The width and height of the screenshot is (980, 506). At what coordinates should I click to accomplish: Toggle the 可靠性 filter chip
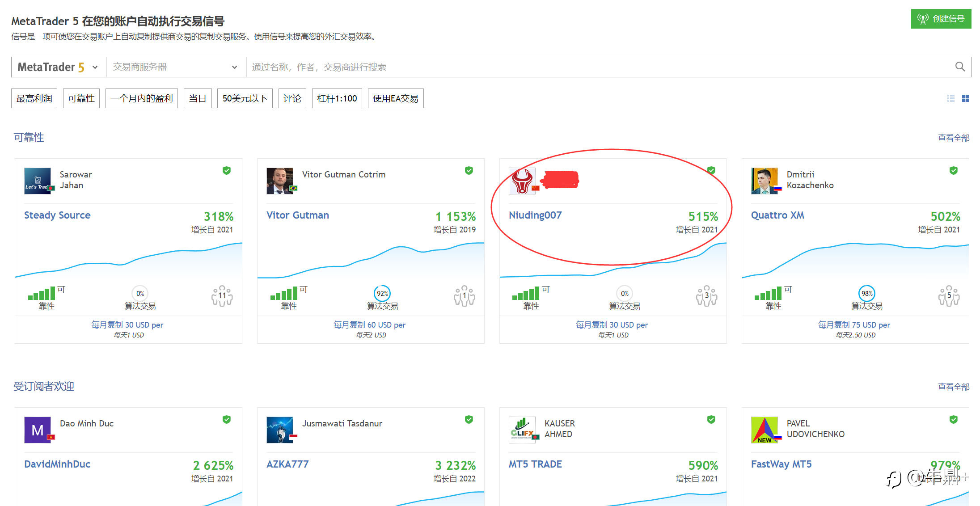click(81, 98)
